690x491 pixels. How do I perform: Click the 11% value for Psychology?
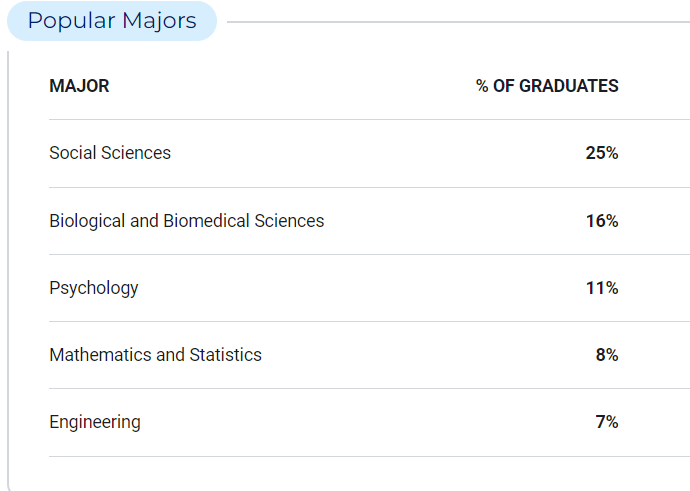pyautogui.click(x=602, y=288)
